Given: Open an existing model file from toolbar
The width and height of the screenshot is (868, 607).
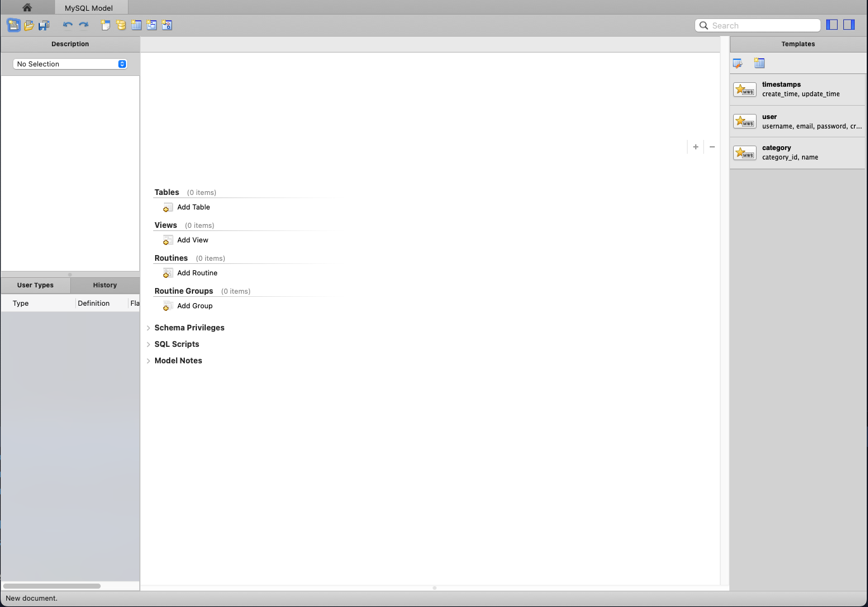Looking at the screenshot, I should (28, 25).
